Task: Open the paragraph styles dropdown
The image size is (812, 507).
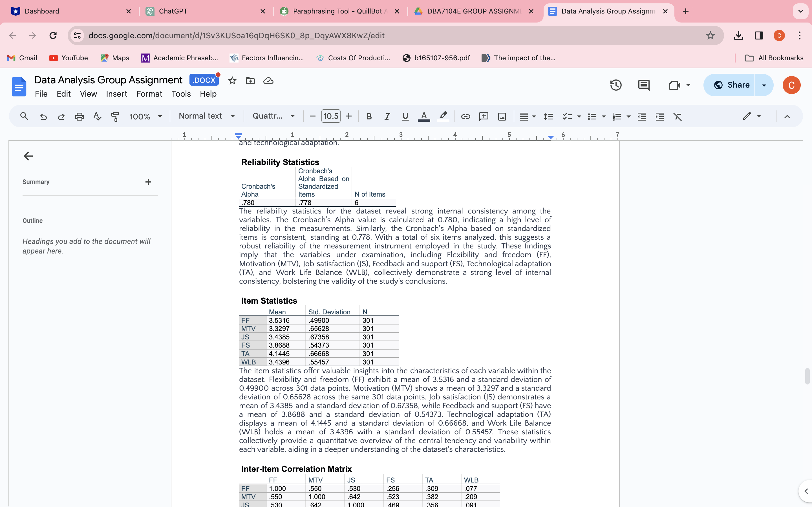Action: (207, 116)
